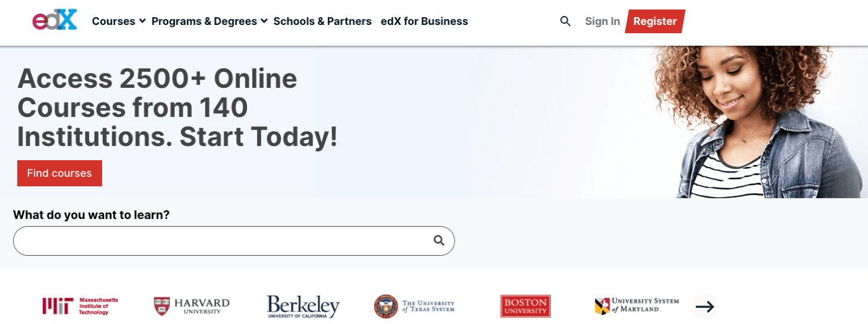Click the University of Texas System logo
The height and width of the screenshot is (324, 868).
coord(414,306)
